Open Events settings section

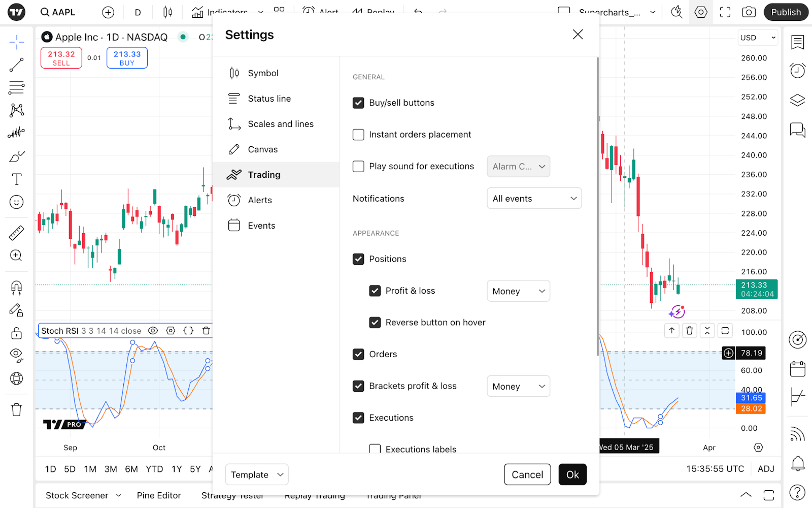click(x=276, y=226)
